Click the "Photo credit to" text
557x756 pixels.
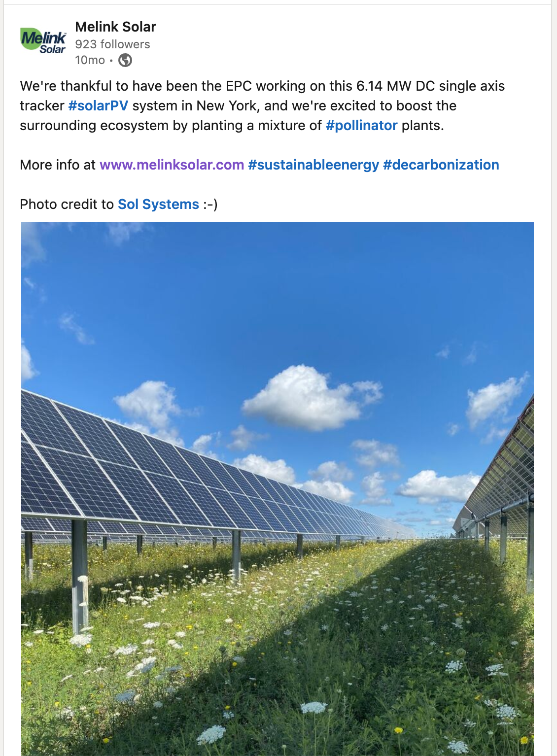point(67,204)
